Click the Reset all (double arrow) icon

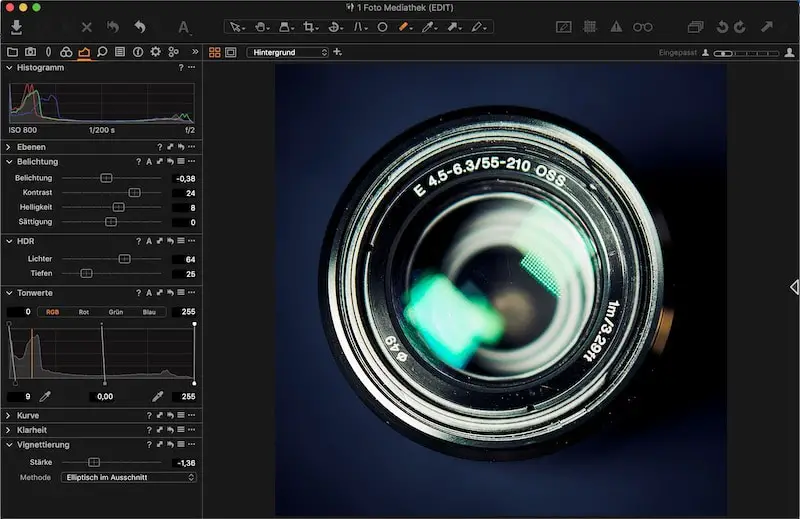click(x=113, y=27)
